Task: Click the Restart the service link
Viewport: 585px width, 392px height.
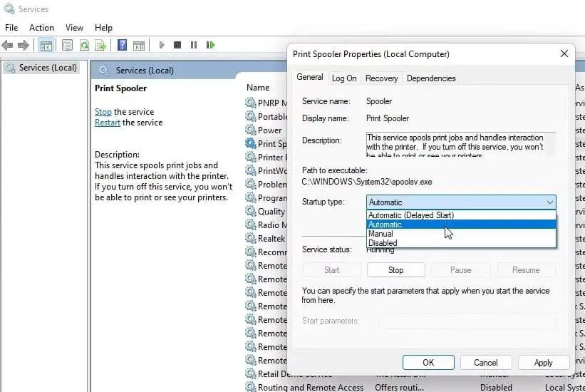Action: click(x=107, y=123)
